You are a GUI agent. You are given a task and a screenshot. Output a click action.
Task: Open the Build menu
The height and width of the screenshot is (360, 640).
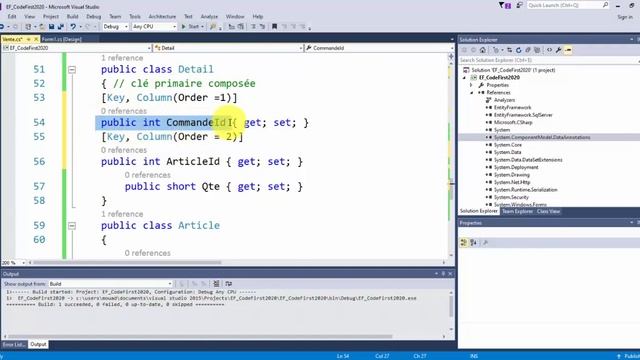tap(72, 17)
